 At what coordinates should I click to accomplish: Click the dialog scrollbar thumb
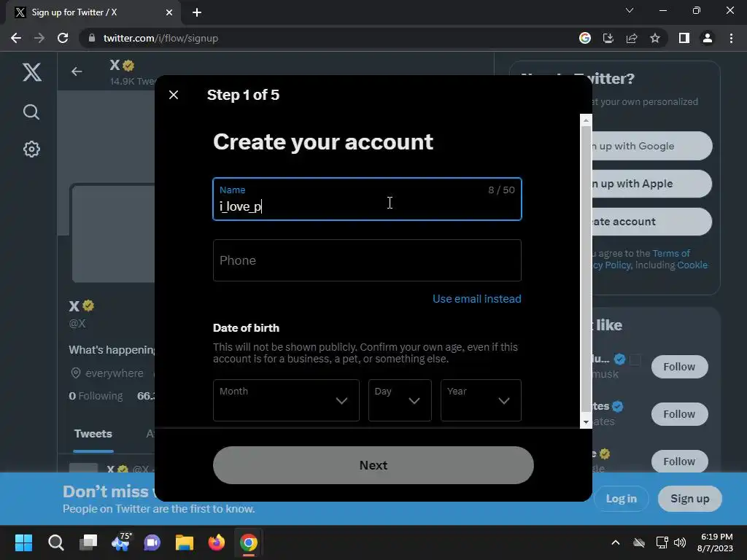coord(586,269)
